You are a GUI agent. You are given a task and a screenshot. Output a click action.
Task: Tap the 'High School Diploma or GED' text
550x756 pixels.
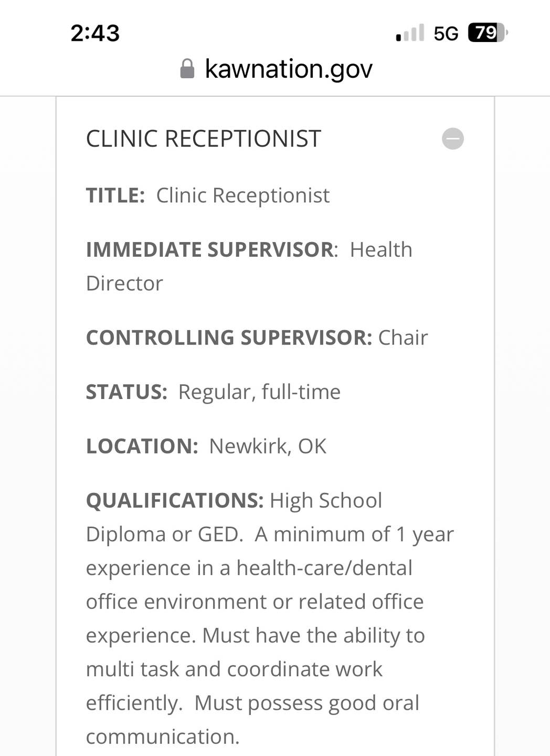click(x=325, y=501)
